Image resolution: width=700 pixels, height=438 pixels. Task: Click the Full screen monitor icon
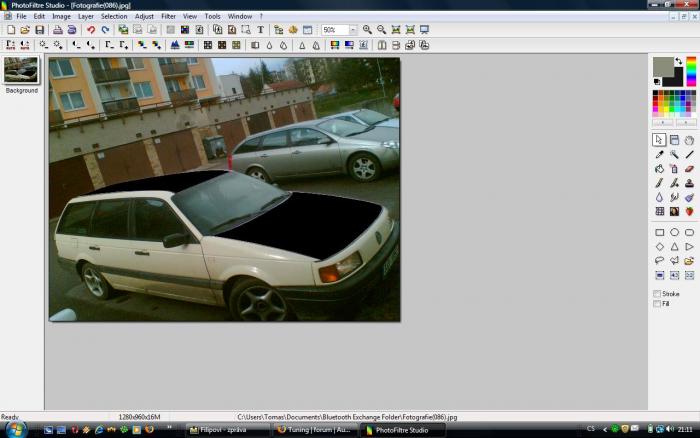pyautogui.click(x=424, y=30)
